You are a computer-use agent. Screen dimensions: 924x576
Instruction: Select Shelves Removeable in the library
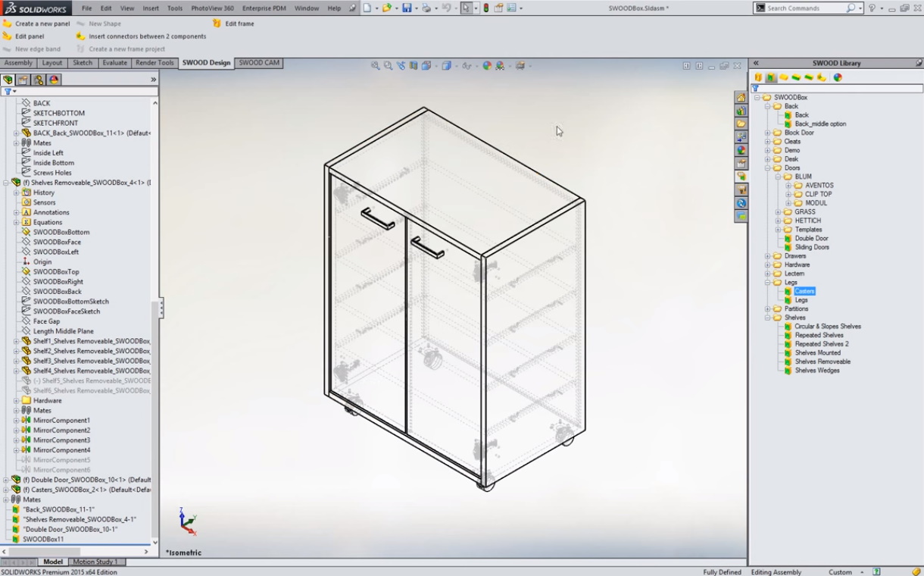pyautogui.click(x=823, y=362)
